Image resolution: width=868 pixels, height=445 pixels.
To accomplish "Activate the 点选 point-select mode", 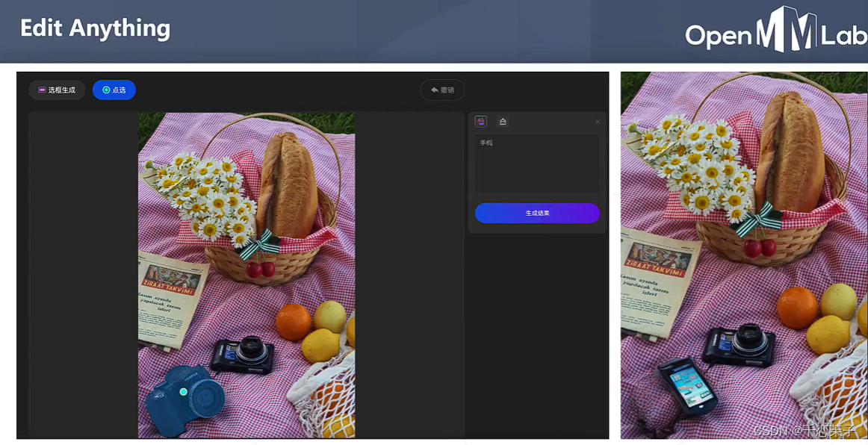I will pyautogui.click(x=114, y=90).
